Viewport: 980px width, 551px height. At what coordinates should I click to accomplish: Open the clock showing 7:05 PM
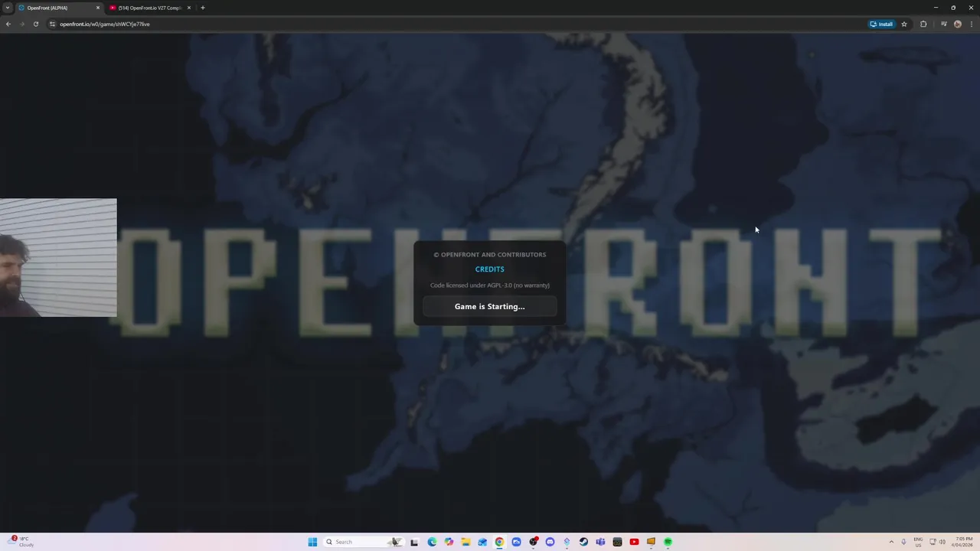963,542
